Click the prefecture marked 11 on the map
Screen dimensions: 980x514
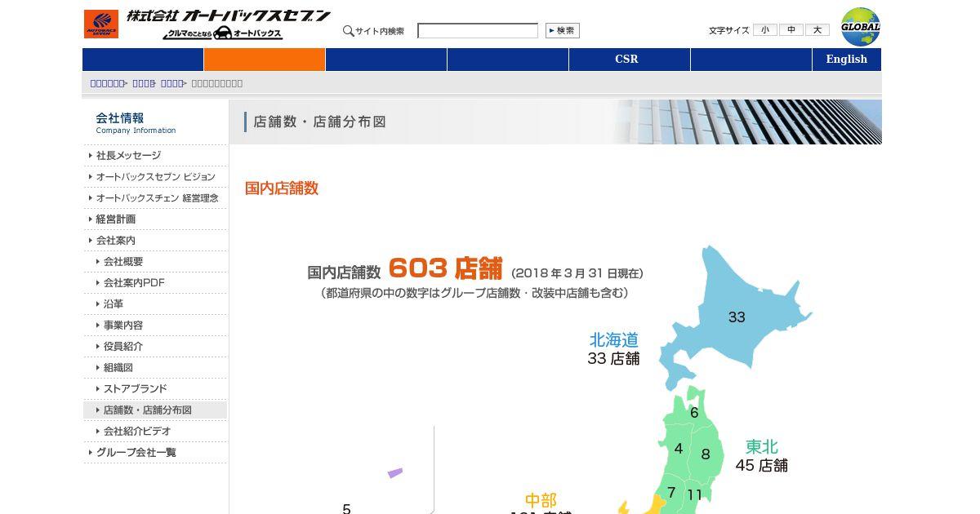[695, 494]
